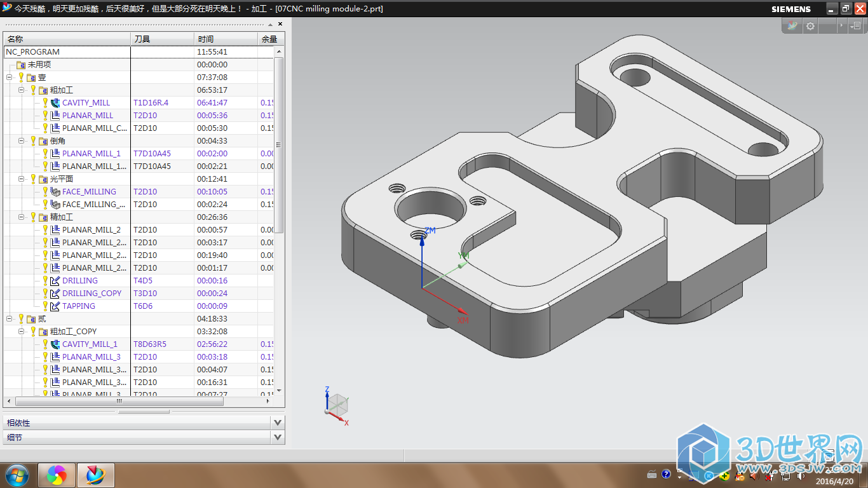
Task: Click the DRILLING operation icon
Action: pyautogui.click(x=55, y=280)
